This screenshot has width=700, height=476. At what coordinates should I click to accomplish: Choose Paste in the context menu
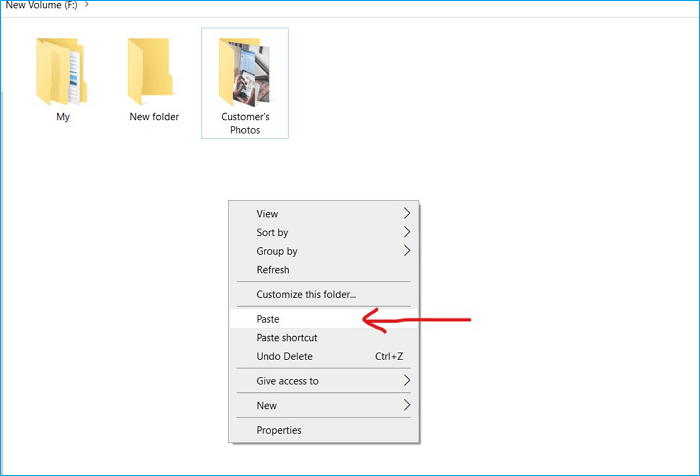point(268,320)
